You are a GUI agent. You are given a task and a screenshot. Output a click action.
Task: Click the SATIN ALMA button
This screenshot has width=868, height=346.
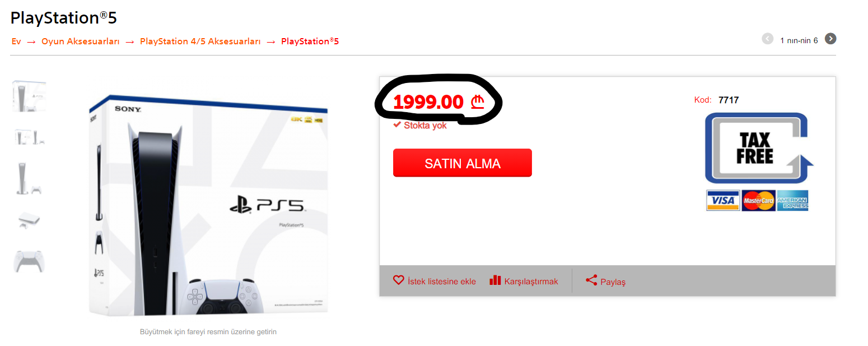pyautogui.click(x=462, y=163)
